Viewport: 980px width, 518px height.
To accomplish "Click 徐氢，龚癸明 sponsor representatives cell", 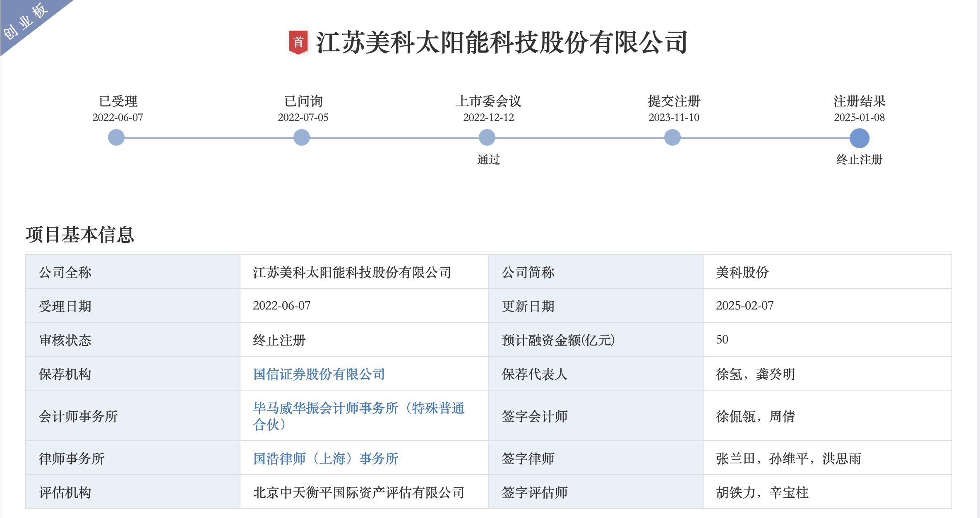I will coord(756,374).
